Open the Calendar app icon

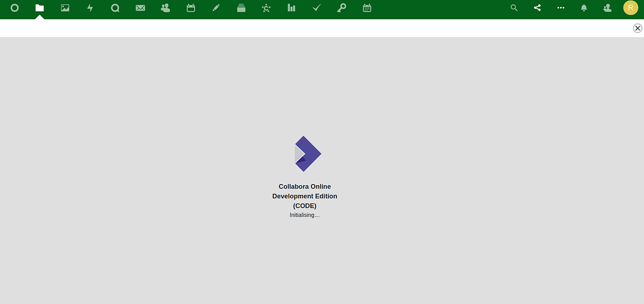190,8
